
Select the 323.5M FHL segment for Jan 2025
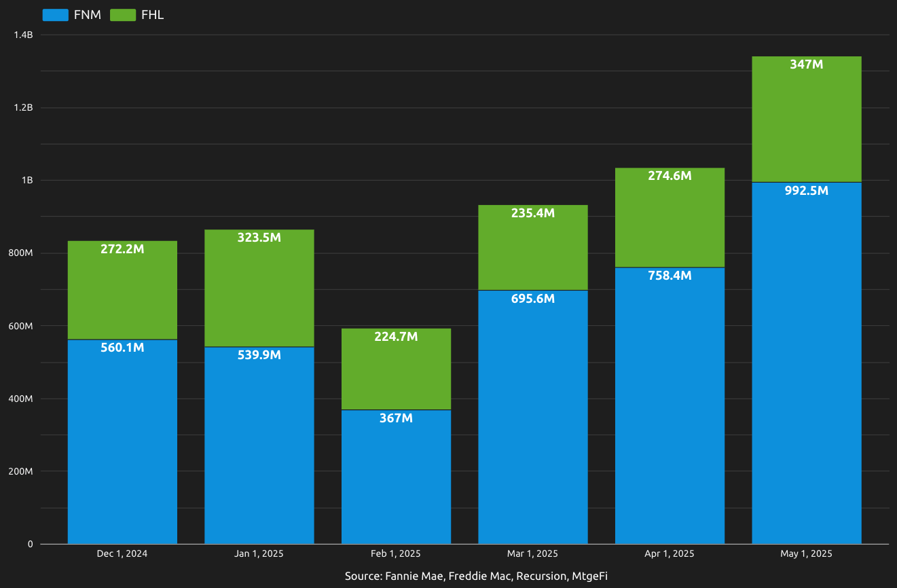click(259, 285)
